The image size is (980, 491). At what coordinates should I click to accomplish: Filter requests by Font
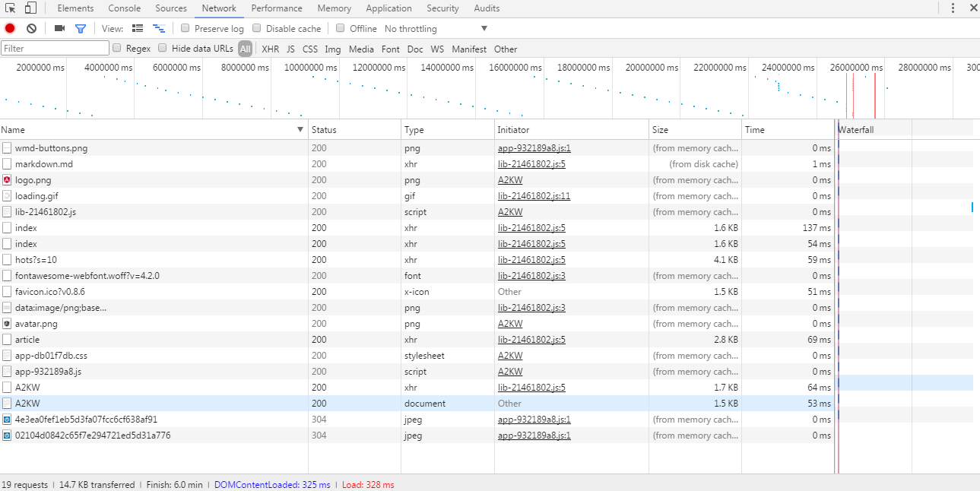[x=391, y=49]
